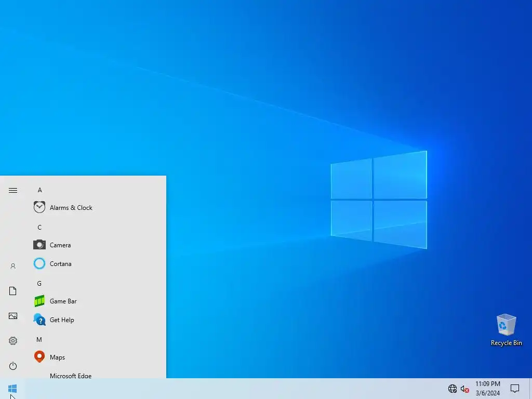Click the Show desktop strip at taskbar end
This screenshot has width=532, height=399.
(x=530, y=389)
